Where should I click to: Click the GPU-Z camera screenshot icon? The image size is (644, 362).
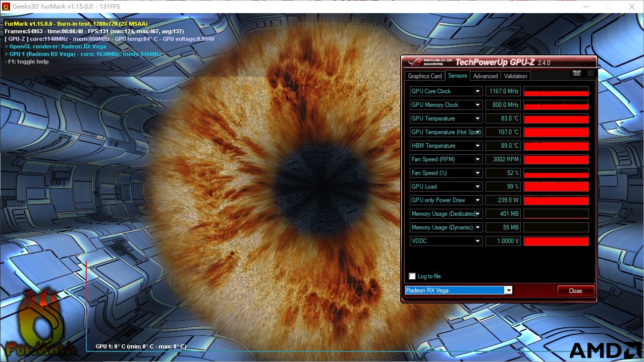[576, 73]
